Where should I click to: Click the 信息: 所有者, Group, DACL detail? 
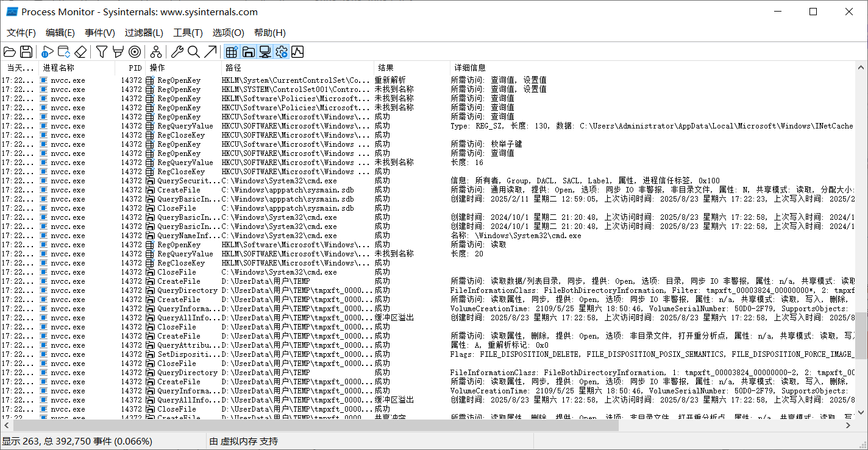[585, 181]
